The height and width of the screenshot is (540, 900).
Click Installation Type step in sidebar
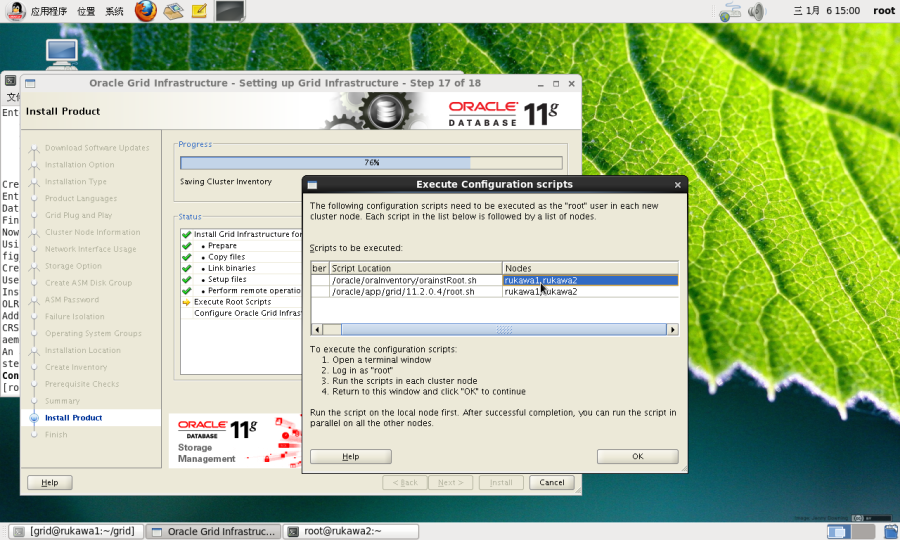pyautogui.click(x=75, y=181)
